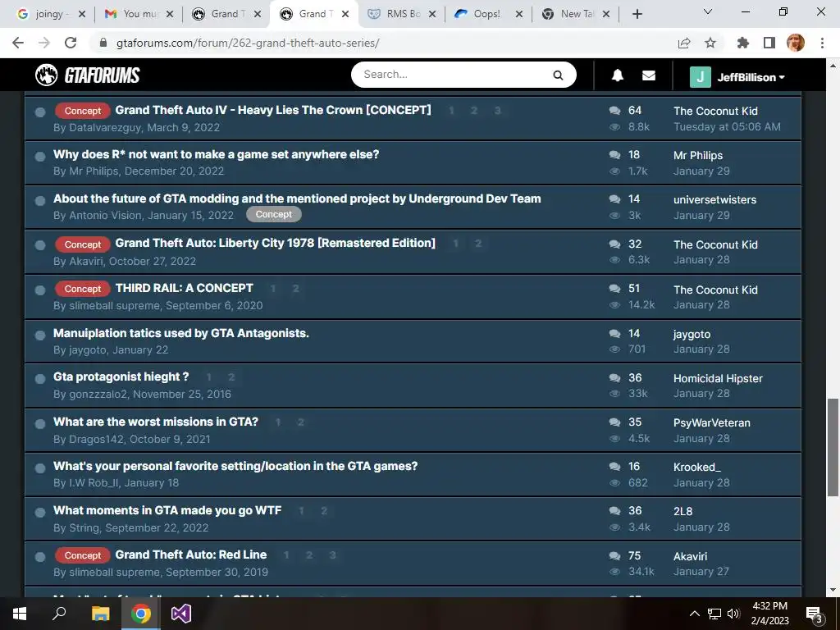The width and height of the screenshot is (840, 630).
Task: Open a new browser tab
Action: point(637,14)
